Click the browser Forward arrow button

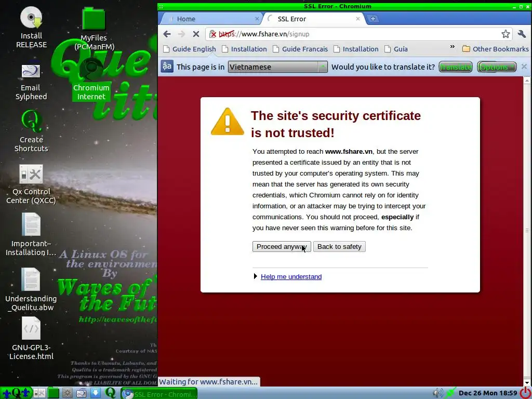click(181, 34)
